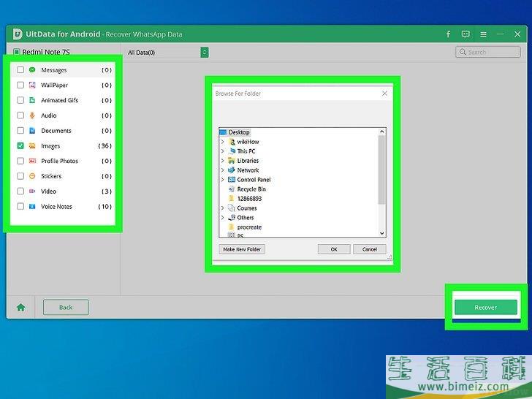532x399 pixels.
Task: Click Cancel in Browse For Folder
Action: 370,249
